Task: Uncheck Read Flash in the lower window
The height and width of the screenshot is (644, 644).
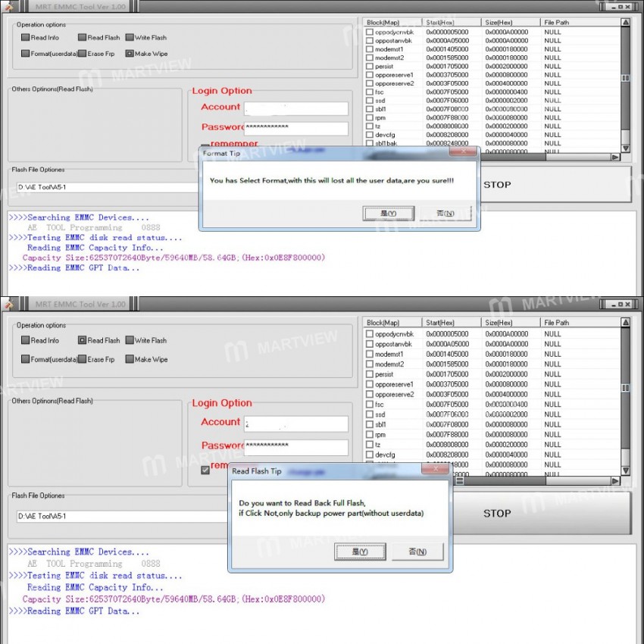Action: (82, 340)
